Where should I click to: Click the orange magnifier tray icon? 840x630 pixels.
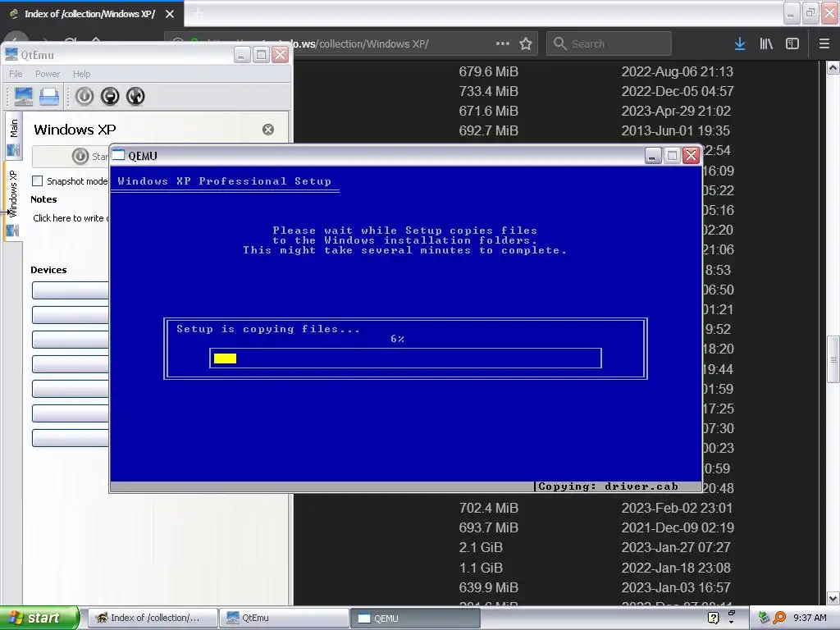click(780, 618)
